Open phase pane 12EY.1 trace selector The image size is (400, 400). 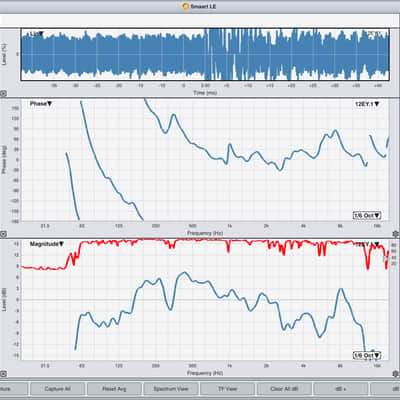click(367, 104)
